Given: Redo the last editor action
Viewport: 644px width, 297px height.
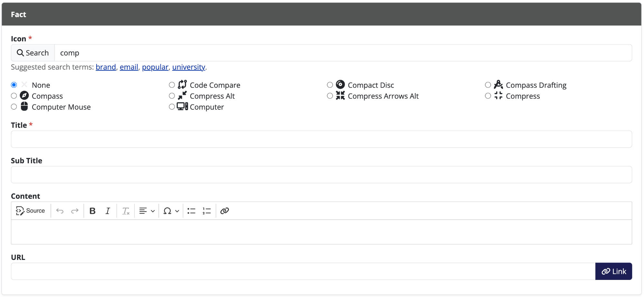Looking at the screenshot, I should coord(75,211).
